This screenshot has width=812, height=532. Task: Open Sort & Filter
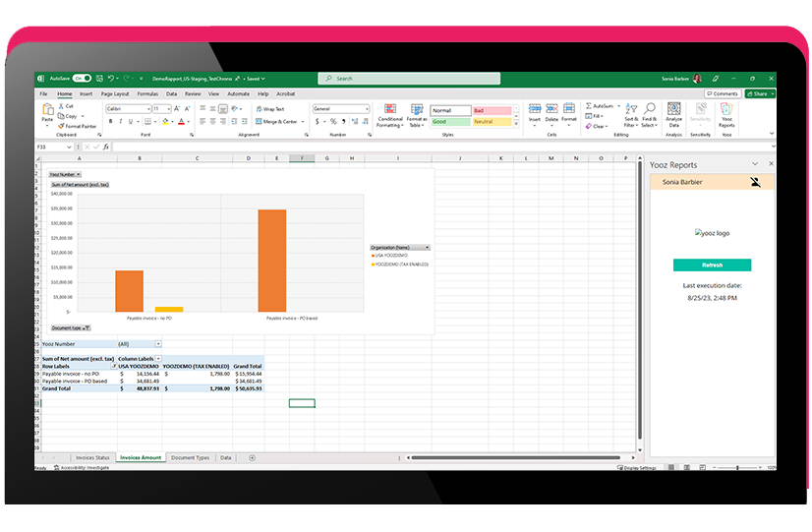coord(631,115)
